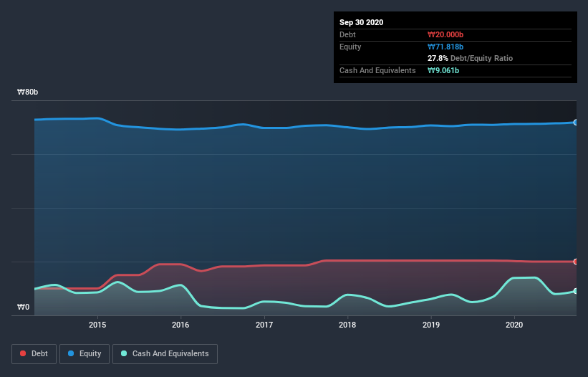Click the ₩71.818b equity value

pyautogui.click(x=445, y=47)
